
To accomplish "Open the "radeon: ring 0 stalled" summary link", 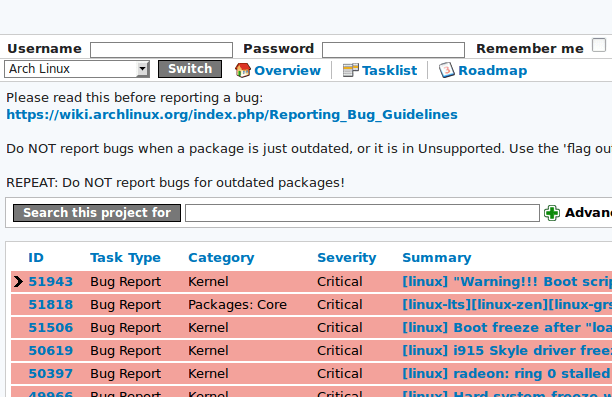I will [507, 374].
